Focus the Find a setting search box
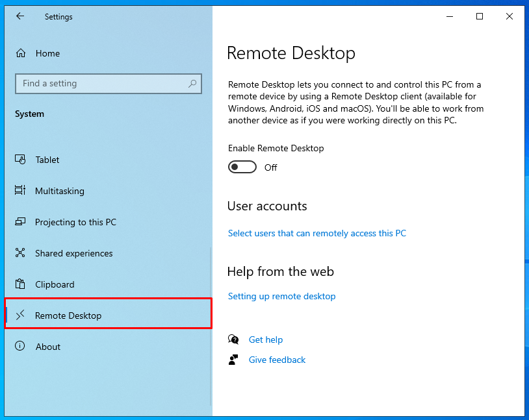The image size is (529, 420). (x=109, y=83)
